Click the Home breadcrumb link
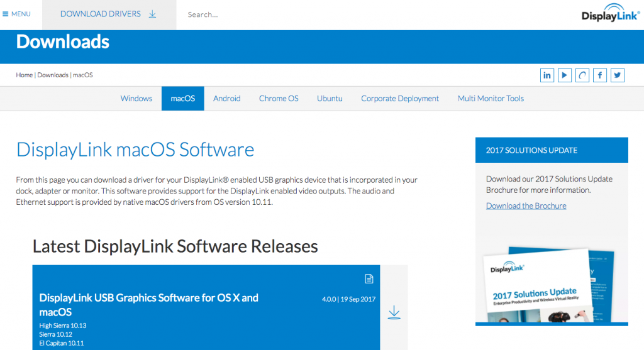Screen dimensions: 644x350 (25, 75)
